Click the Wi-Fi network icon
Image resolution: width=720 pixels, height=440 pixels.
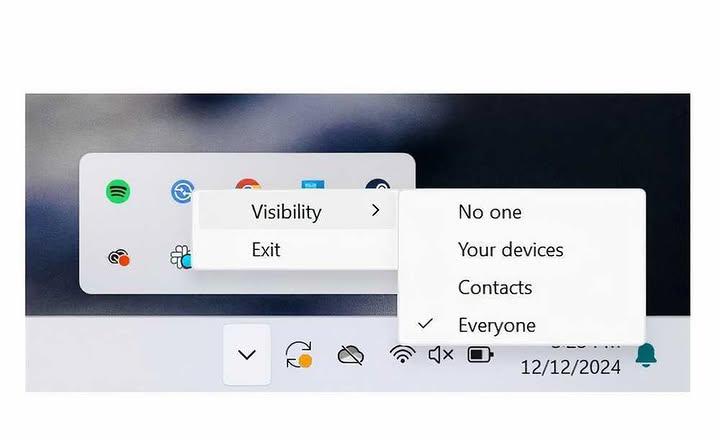[402, 354]
